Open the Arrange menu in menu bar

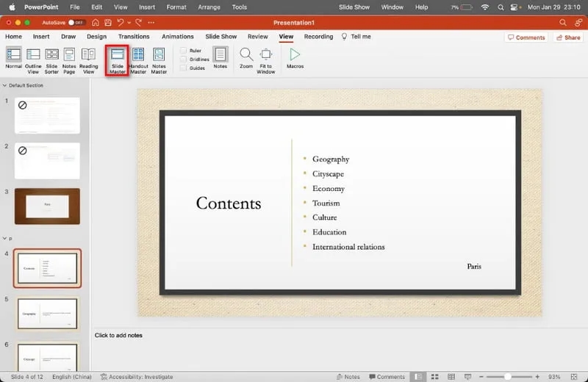point(209,7)
